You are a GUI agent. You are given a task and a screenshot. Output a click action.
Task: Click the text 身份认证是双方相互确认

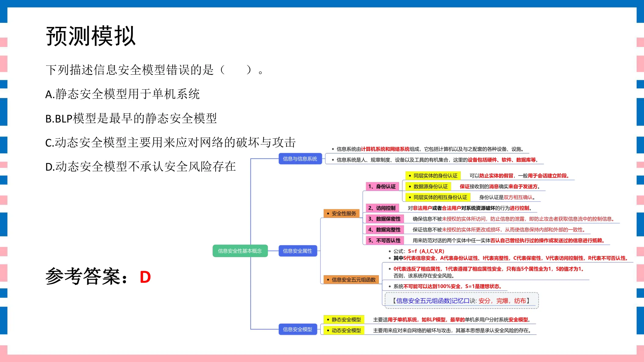coord(507,197)
